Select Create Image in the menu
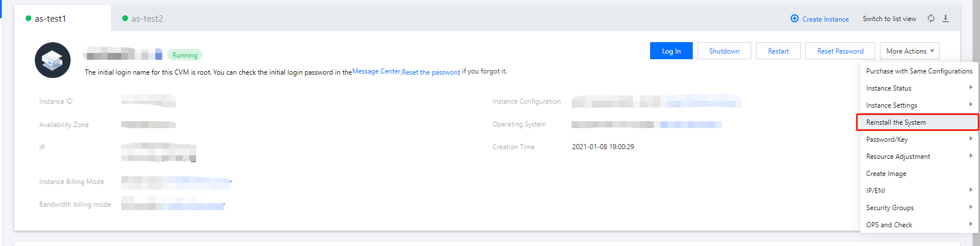This screenshot has width=980, height=246. click(886, 174)
